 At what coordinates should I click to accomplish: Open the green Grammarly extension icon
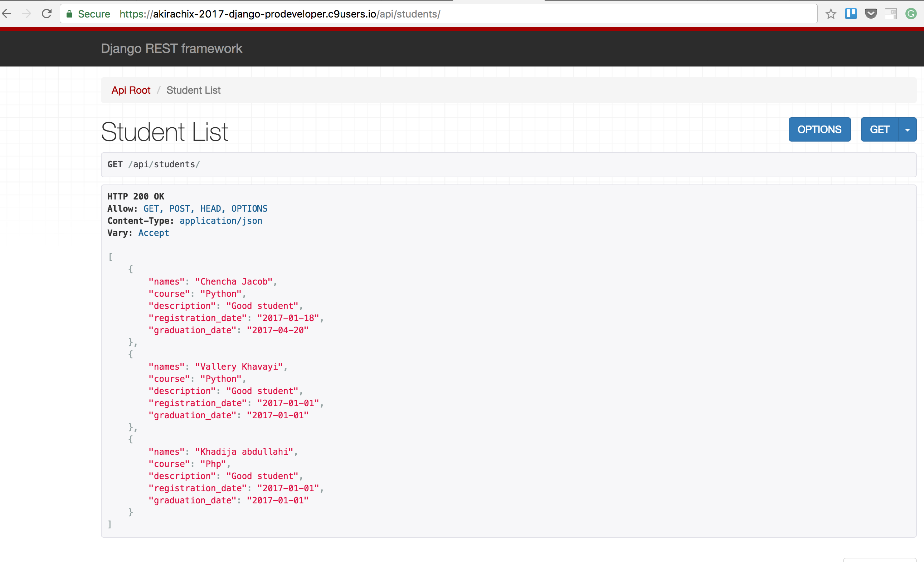[910, 14]
